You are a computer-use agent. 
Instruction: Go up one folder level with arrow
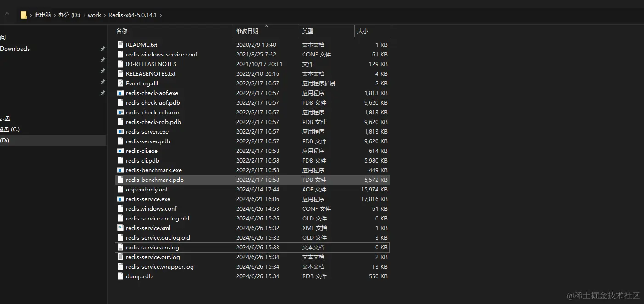click(7, 15)
